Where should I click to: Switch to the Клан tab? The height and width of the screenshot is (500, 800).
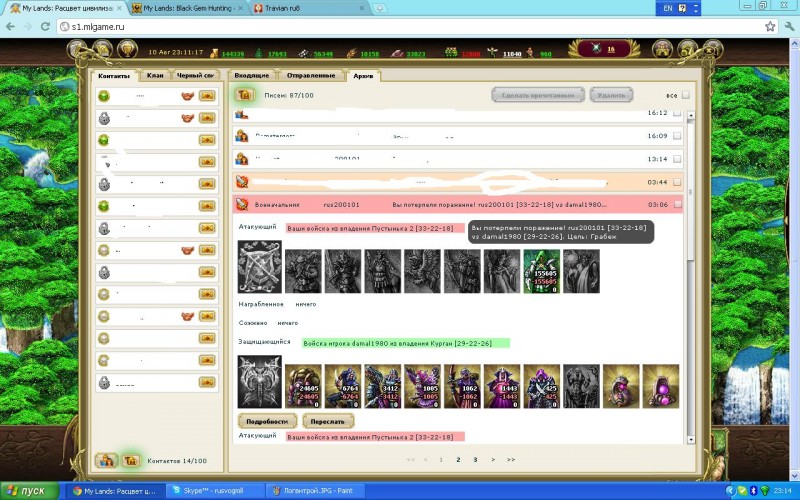[155, 75]
